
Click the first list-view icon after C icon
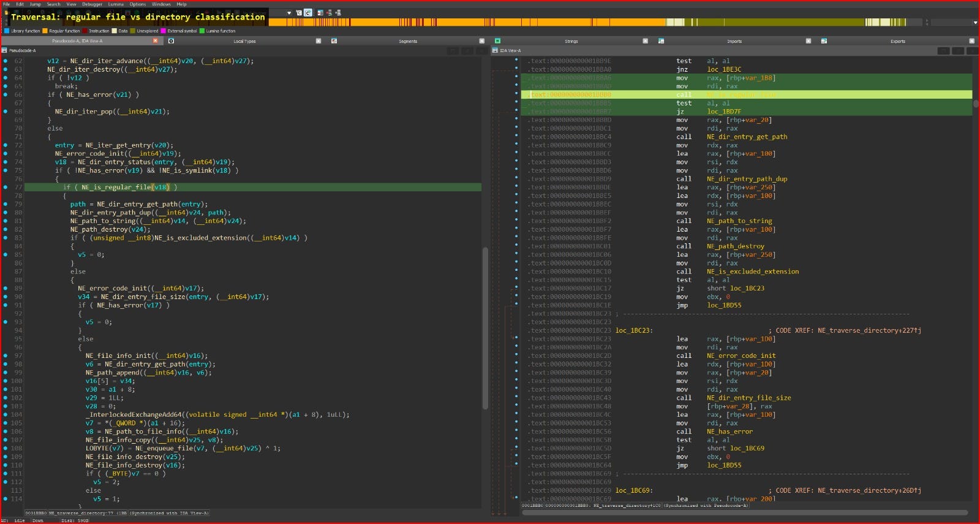pos(320,12)
